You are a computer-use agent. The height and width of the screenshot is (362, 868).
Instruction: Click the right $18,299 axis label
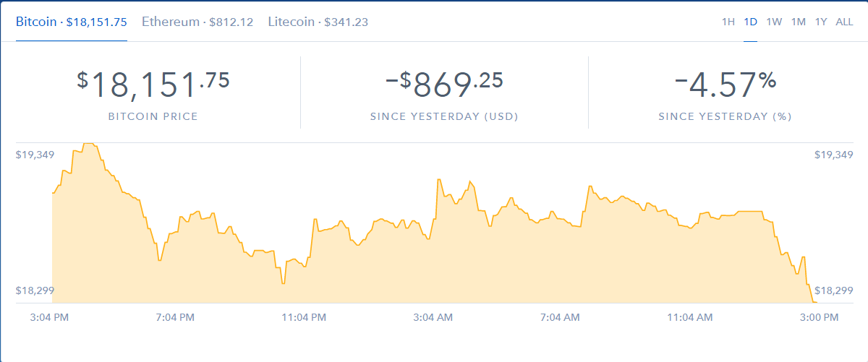[x=834, y=290]
